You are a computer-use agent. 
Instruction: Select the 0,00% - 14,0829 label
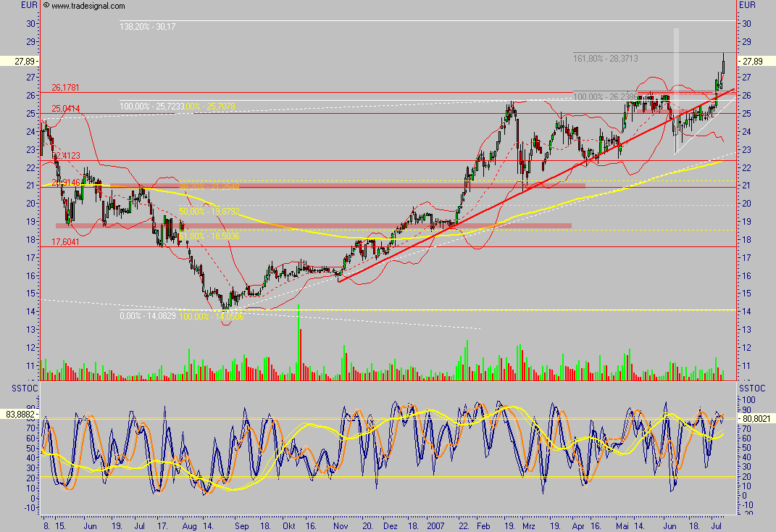[x=148, y=316]
